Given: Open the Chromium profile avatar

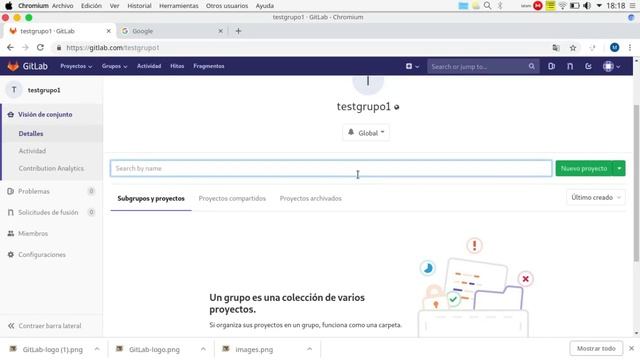Looking at the screenshot, I should (614, 48).
